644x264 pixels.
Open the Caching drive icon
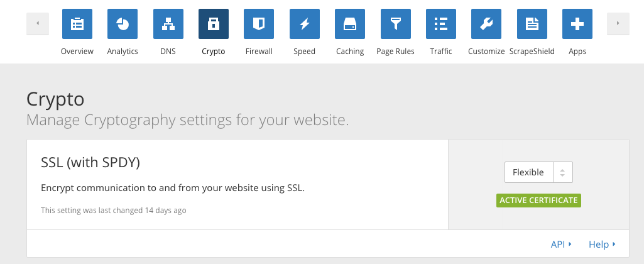point(350,24)
